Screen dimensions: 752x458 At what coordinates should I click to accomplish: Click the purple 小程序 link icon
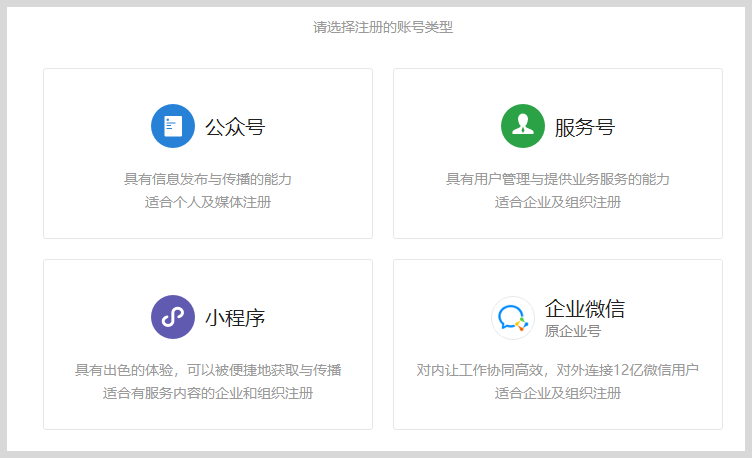point(173,317)
